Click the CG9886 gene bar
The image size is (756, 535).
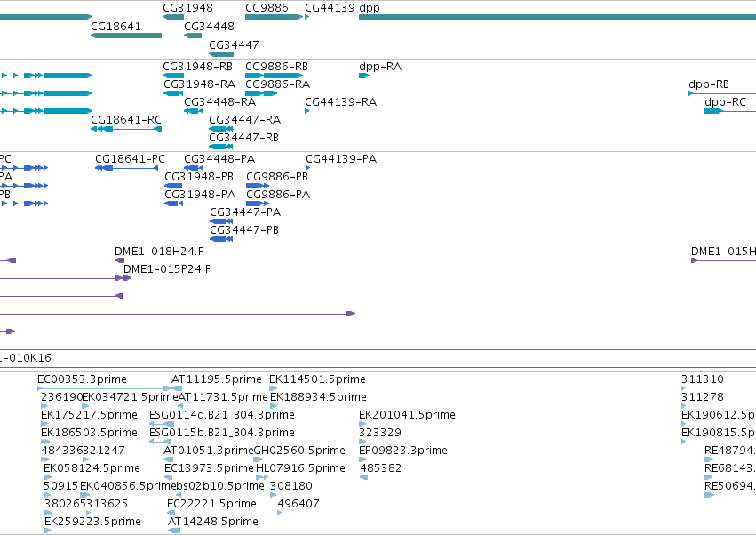(x=274, y=17)
